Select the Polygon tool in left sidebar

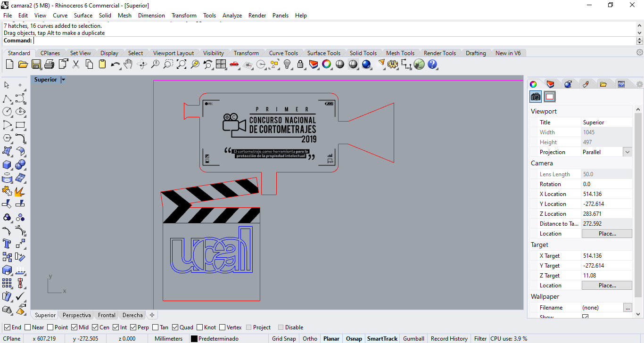coord(7,138)
